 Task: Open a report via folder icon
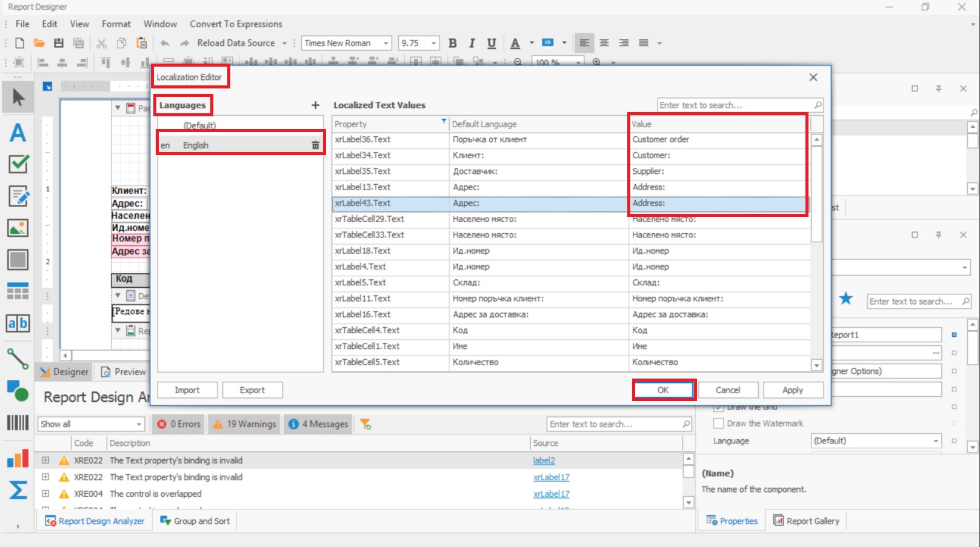coord(39,43)
